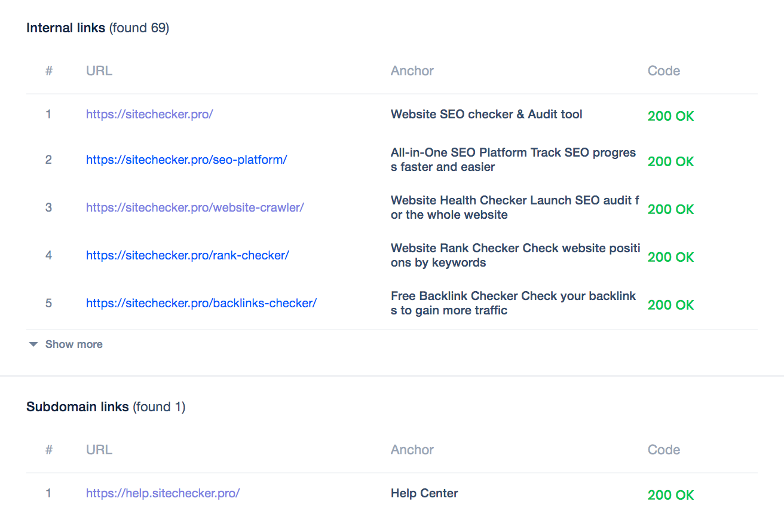Open the website-crawler URL link
Screen dimensions: 784x532
click(195, 207)
